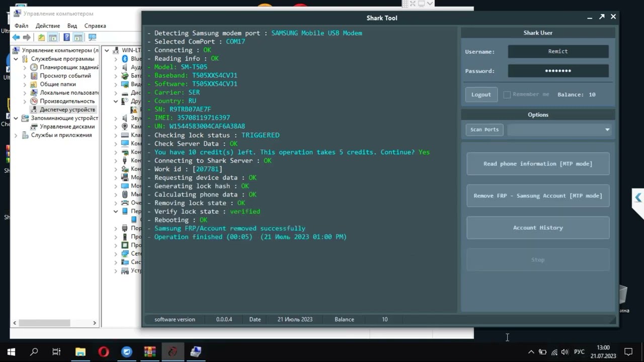Open File Explorer from taskbar

[80, 352]
